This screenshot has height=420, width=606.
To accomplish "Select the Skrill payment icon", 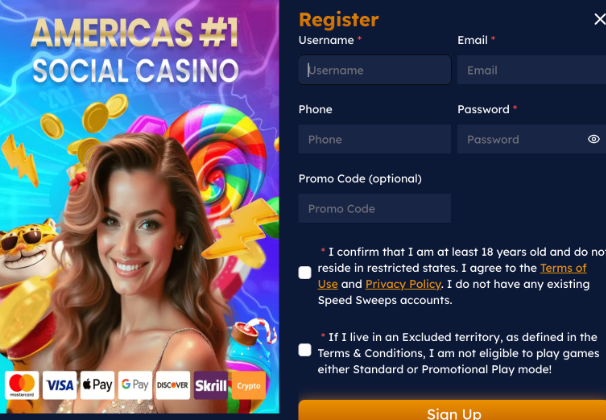I will pos(211,385).
